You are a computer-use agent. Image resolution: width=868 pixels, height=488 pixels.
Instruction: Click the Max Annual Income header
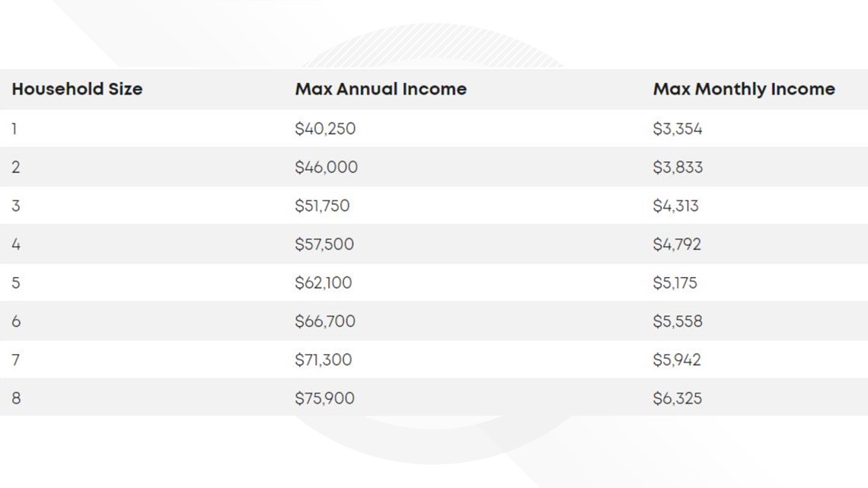[x=381, y=89]
